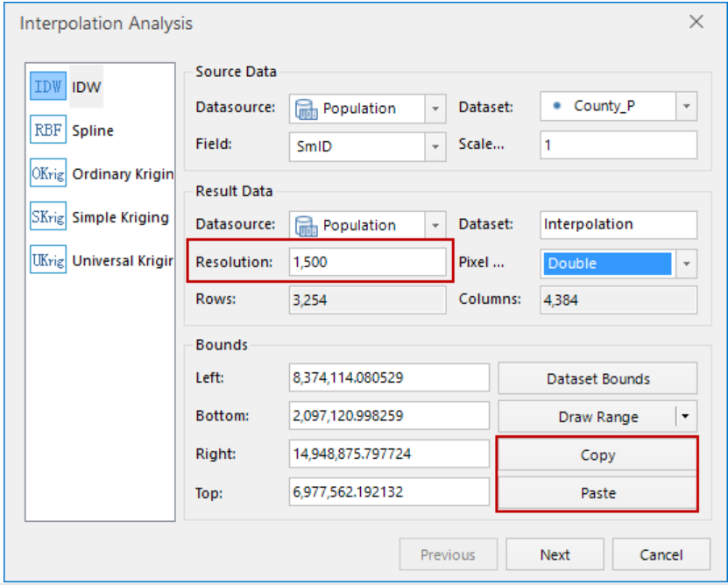
Task: Click the Dataset Bounds button
Action: tap(597, 379)
